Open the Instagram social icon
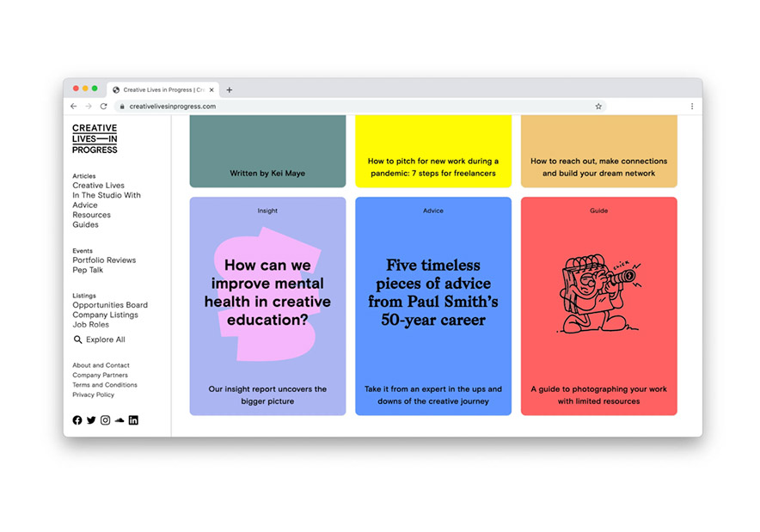This screenshot has width=760, height=532. (x=105, y=420)
